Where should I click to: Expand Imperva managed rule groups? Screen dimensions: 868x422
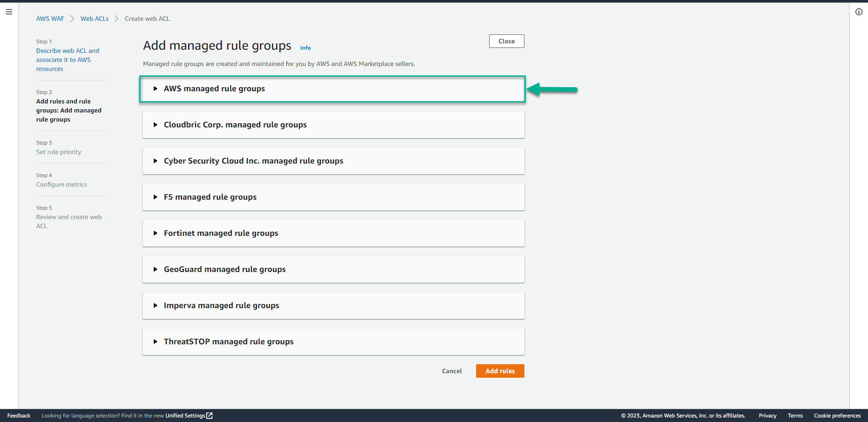click(x=221, y=305)
